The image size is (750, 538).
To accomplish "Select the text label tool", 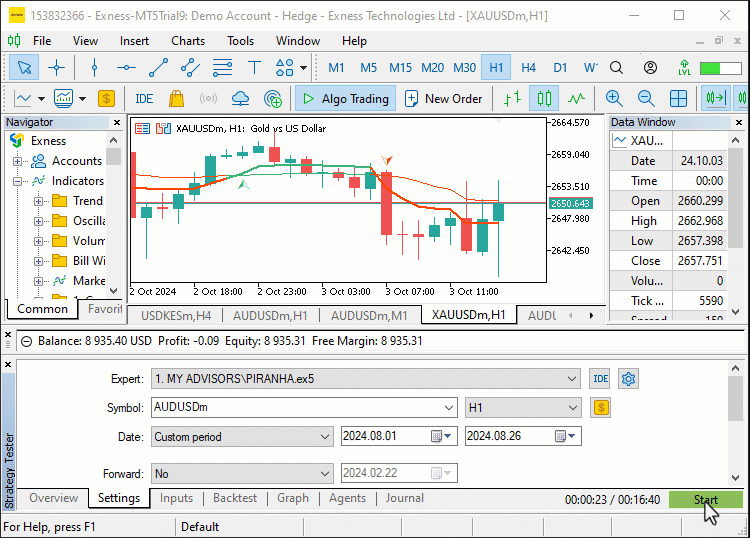I will (x=254, y=67).
